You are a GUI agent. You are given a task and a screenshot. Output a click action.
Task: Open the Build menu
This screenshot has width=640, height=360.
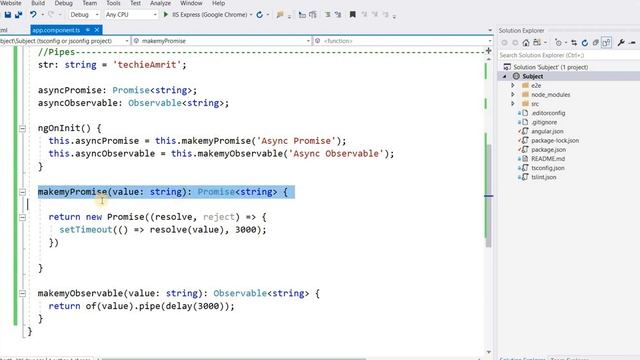click(38, 3)
